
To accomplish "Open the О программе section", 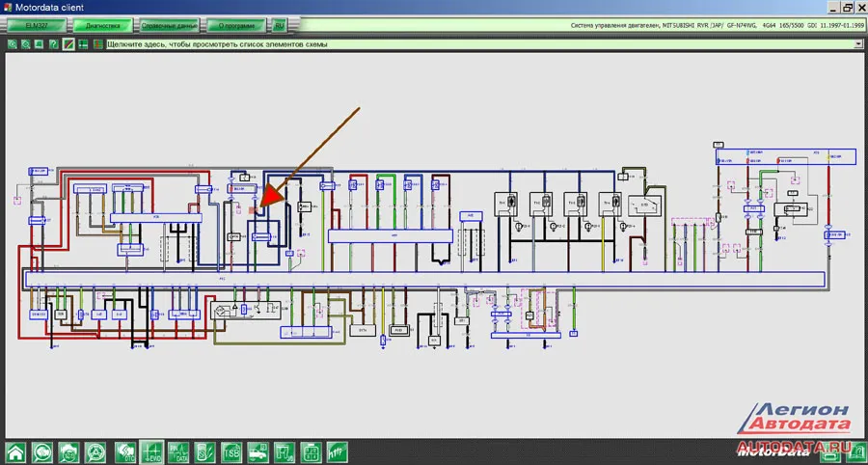I will point(236,26).
